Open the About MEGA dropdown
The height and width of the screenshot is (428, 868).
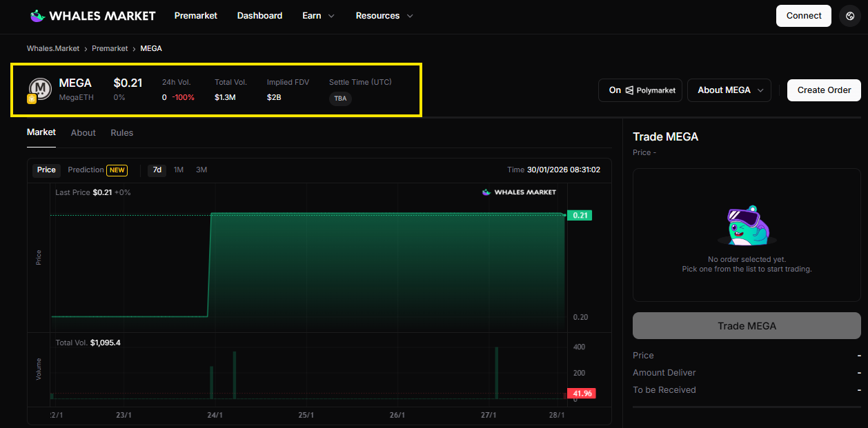729,90
